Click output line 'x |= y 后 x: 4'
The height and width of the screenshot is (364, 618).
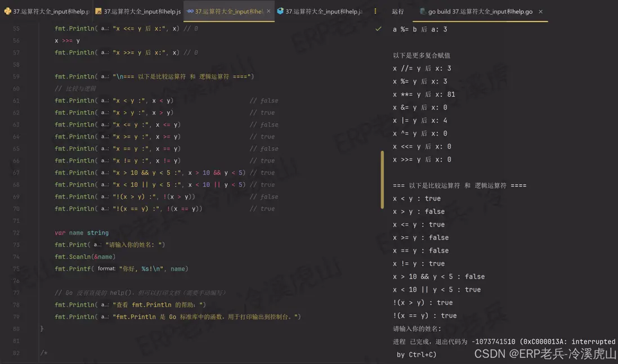point(420,120)
